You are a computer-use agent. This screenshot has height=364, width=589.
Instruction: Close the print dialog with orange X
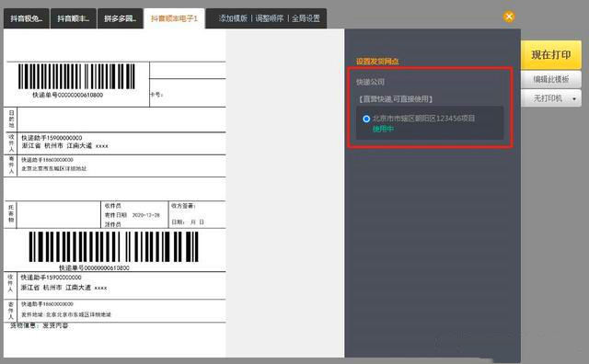point(509,17)
